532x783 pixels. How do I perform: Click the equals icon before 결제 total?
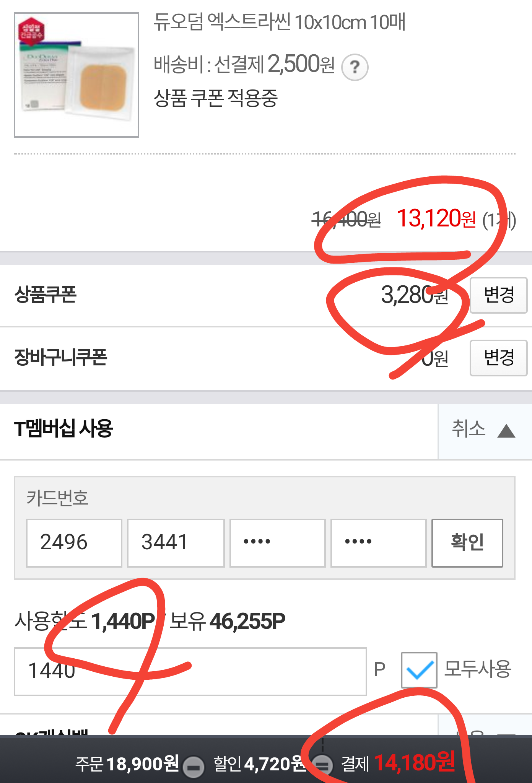pyautogui.click(x=323, y=765)
